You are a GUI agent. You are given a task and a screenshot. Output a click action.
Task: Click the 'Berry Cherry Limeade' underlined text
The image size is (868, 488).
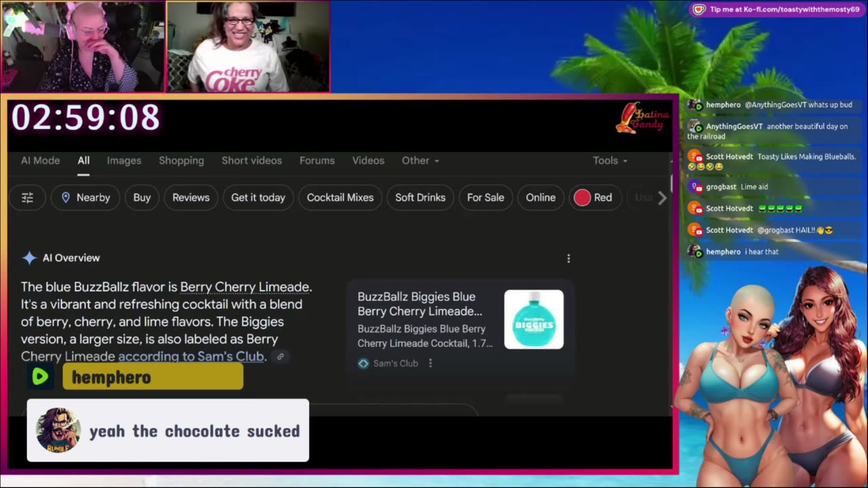tap(245, 287)
